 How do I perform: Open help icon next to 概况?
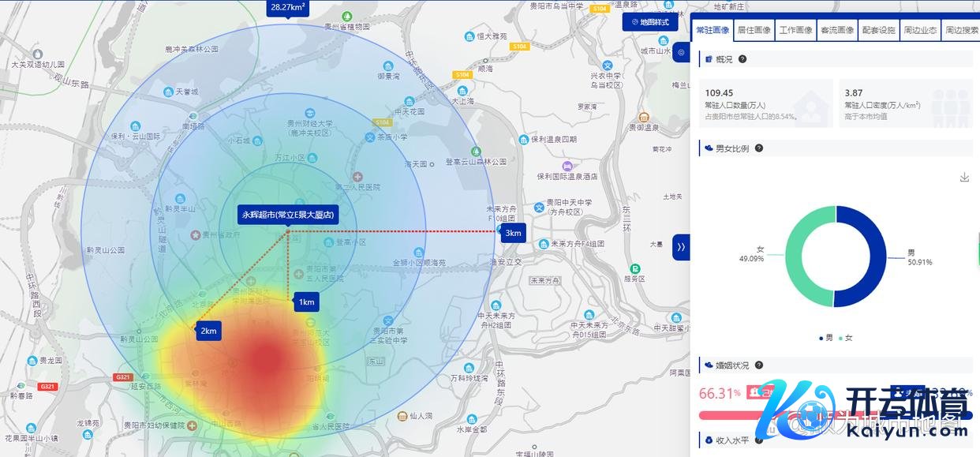(742, 59)
